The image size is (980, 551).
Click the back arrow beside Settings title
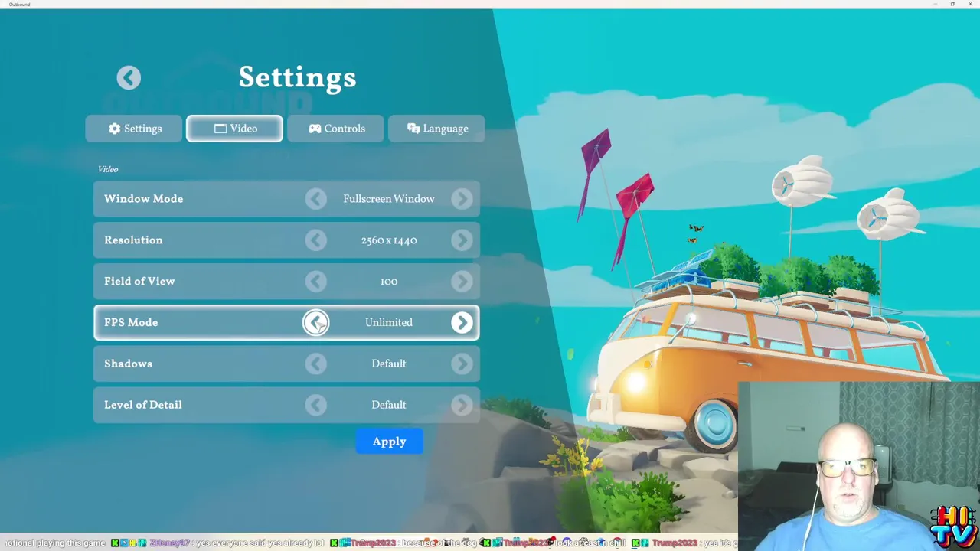click(129, 77)
